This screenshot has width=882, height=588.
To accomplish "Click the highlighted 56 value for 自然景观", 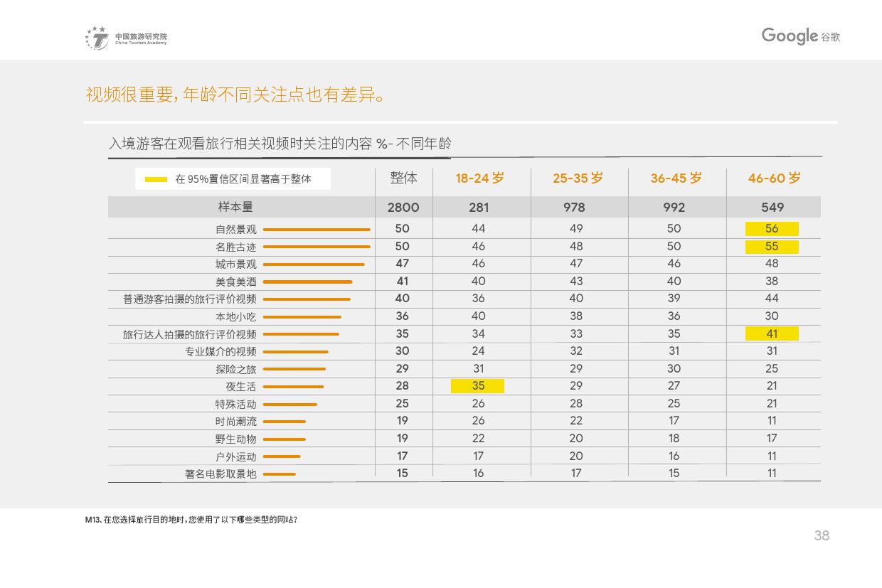I will click(772, 229).
